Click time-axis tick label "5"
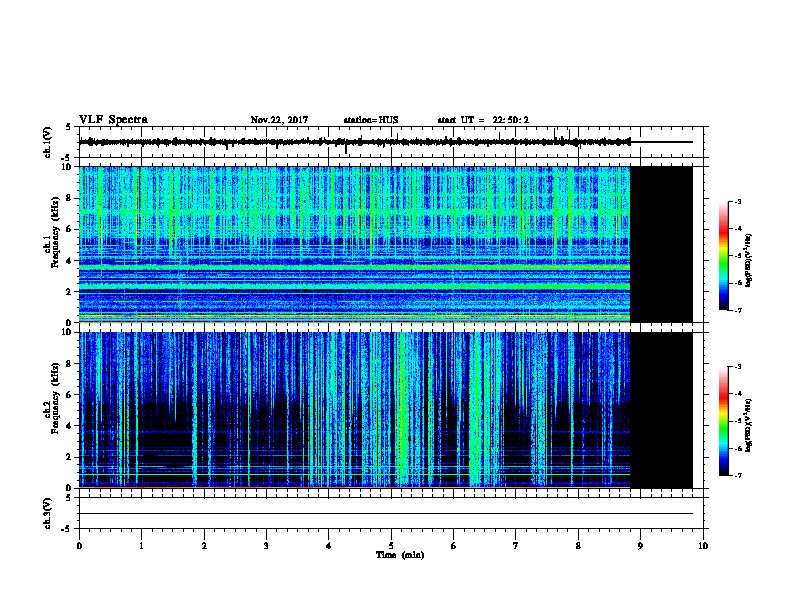Image resolution: width=792 pixels, height=612 pixels. 391,546
